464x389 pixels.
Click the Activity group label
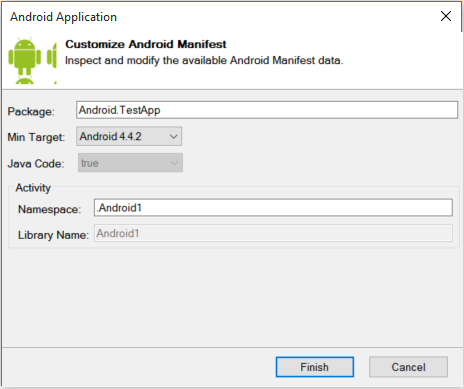pos(33,188)
